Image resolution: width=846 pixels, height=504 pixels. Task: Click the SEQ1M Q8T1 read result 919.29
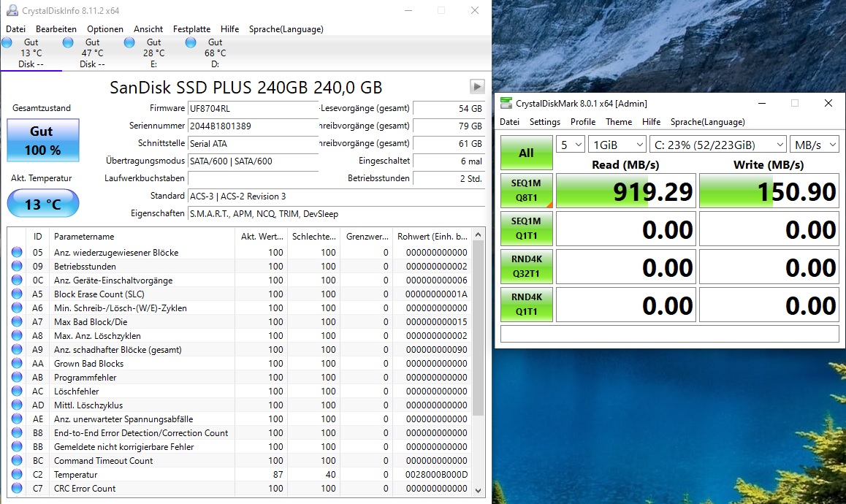coord(625,191)
